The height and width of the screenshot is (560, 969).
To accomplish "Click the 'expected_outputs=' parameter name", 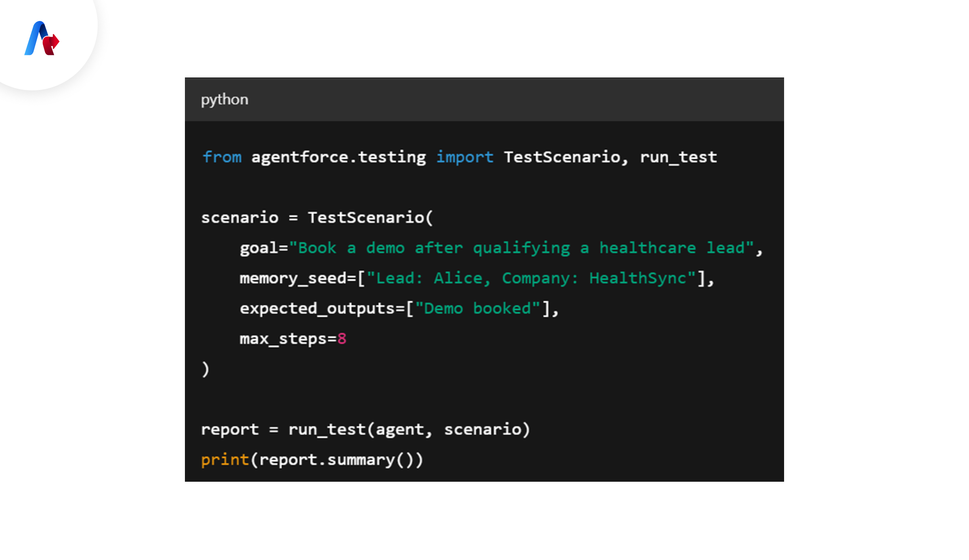I will point(322,309).
